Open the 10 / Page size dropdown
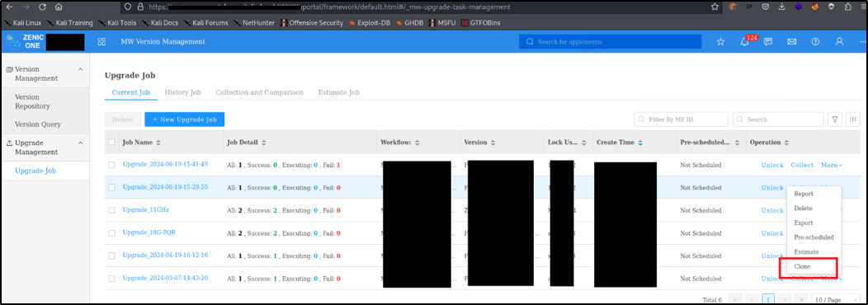 point(836,299)
